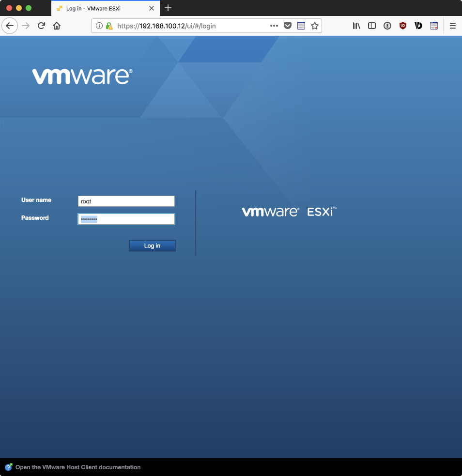Screen dimensions: 462x476
Task: Click the User name input field
Action: pyautogui.click(x=126, y=201)
